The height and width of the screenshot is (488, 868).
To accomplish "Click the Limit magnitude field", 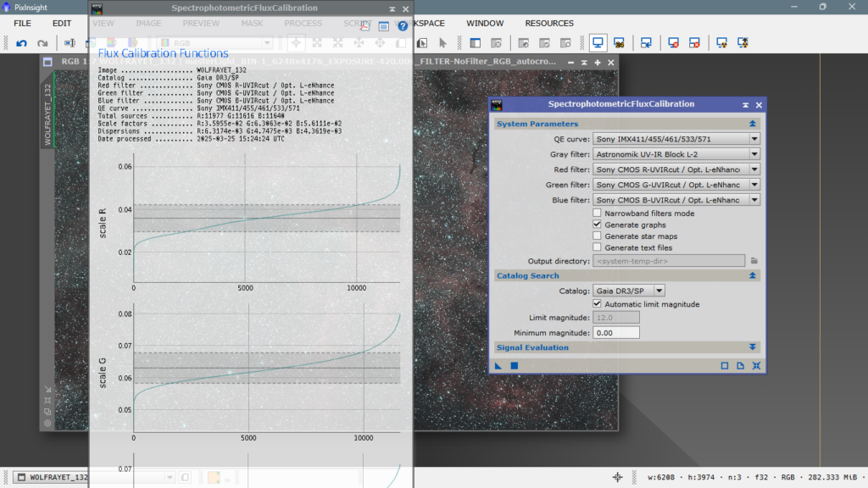I will coord(615,318).
